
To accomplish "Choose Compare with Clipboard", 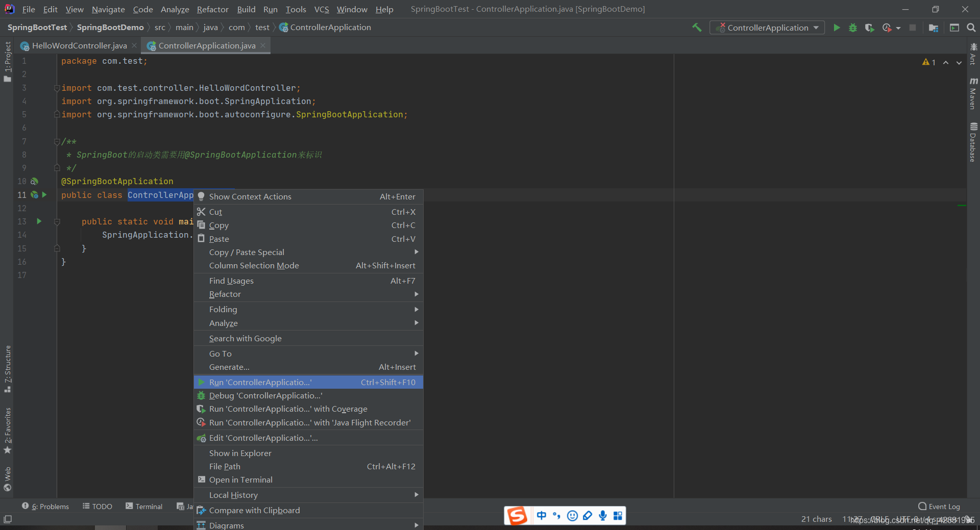I will (x=308, y=510).
